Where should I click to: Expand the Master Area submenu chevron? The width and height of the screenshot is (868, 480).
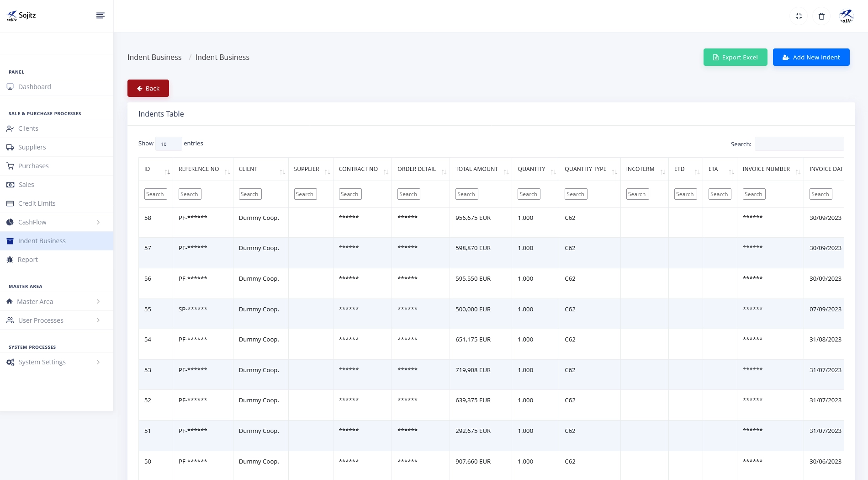tap(98, 302)
